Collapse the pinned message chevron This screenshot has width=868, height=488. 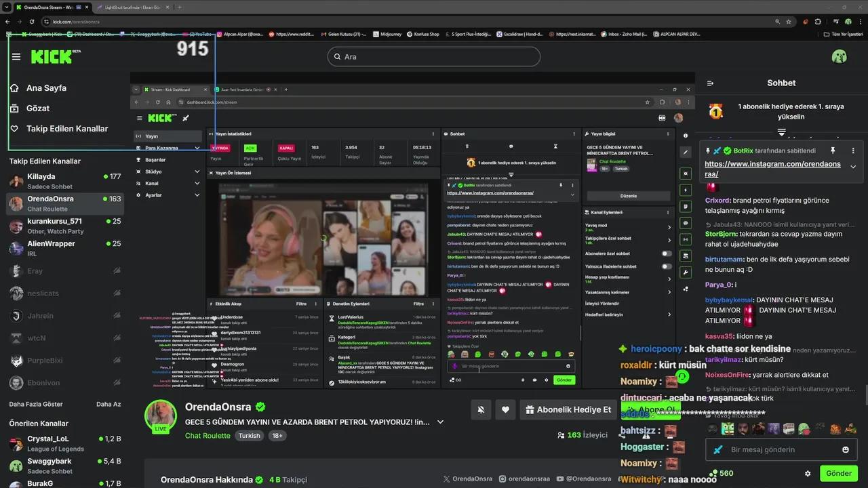(x=853, y=167)
